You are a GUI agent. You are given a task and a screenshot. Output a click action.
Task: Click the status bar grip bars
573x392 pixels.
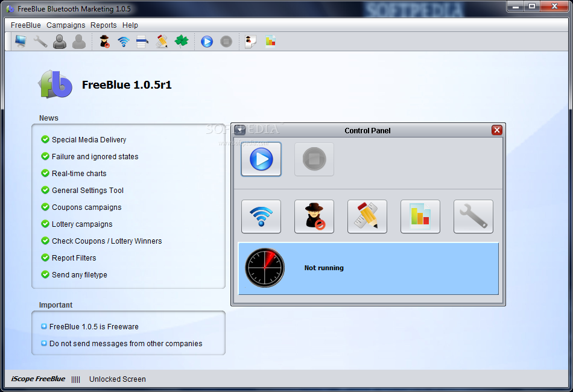point(75,379)
